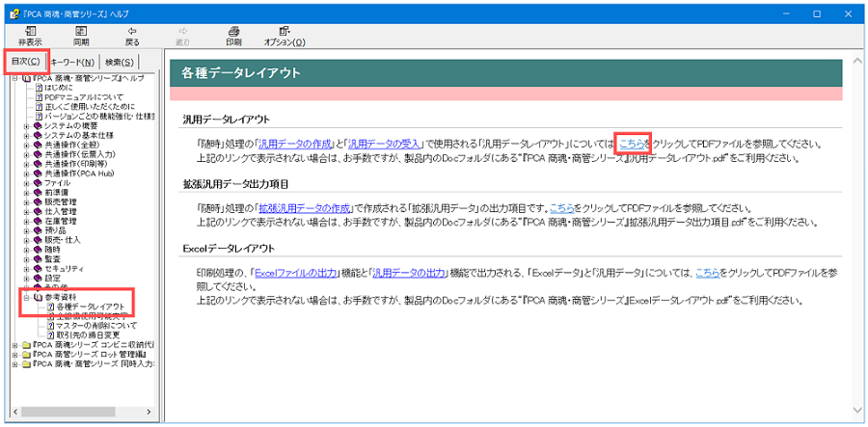Click the tree pane scroll-right arrow
The height and width of the screenshot is (427, 868).
149,412
